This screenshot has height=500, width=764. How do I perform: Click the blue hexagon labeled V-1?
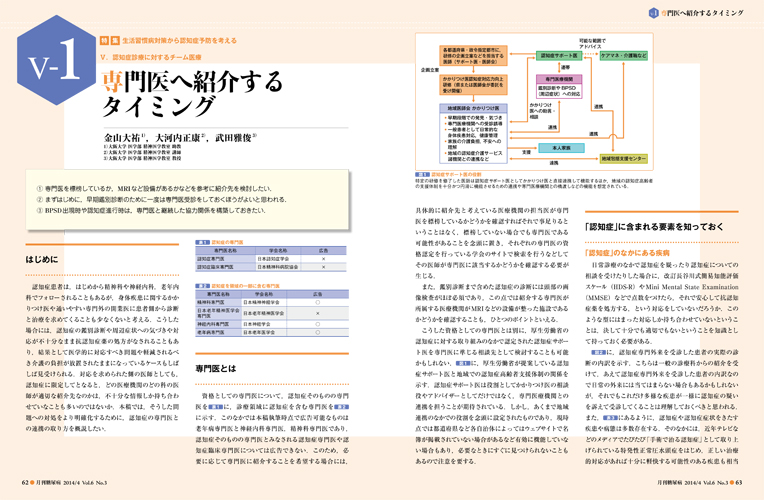coord(56,60)
